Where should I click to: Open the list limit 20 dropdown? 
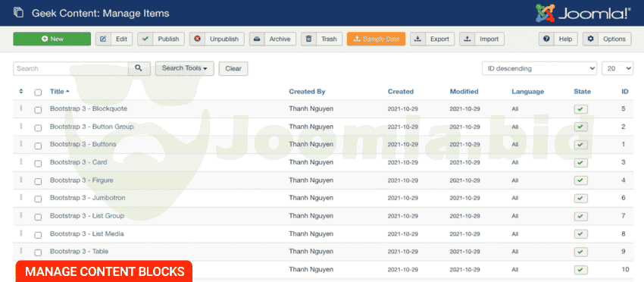(617, 69)
